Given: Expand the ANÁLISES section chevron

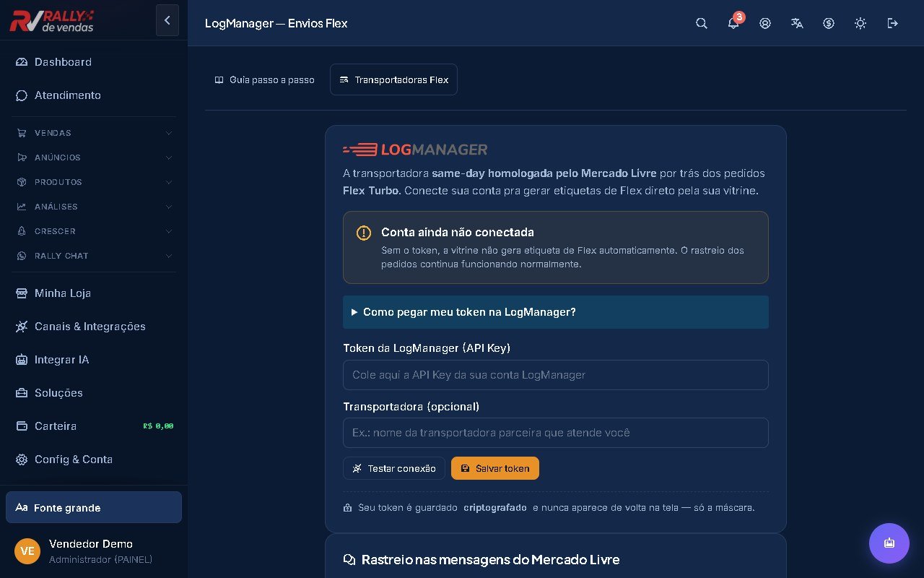Looking at the screenshot, I should [x=169, y=207].
